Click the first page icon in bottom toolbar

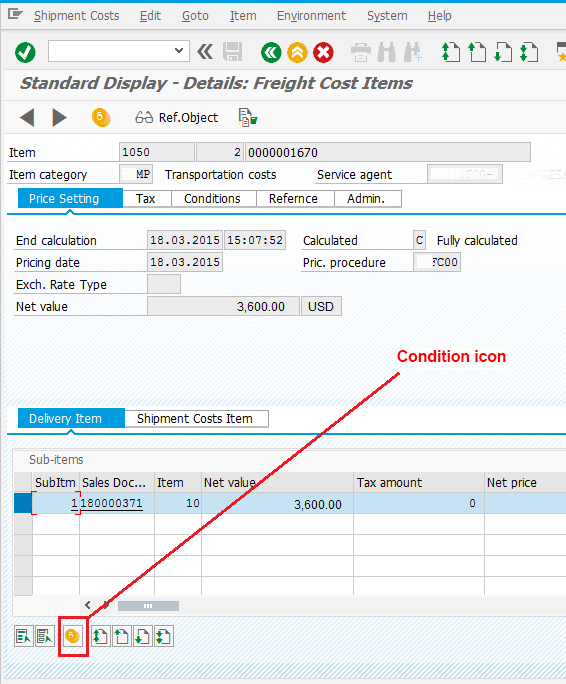[100, 636]
